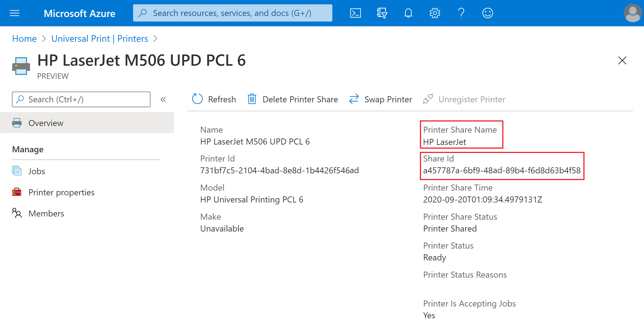Viewport: 644px width, 322px height.
Task: Open the help menu
Action: 461,13
